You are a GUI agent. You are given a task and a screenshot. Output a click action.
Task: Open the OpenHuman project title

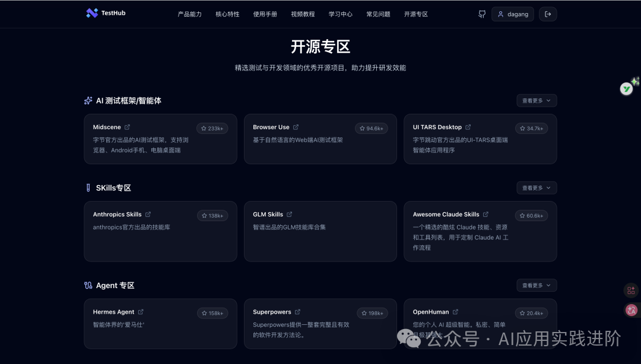(431, 312)
